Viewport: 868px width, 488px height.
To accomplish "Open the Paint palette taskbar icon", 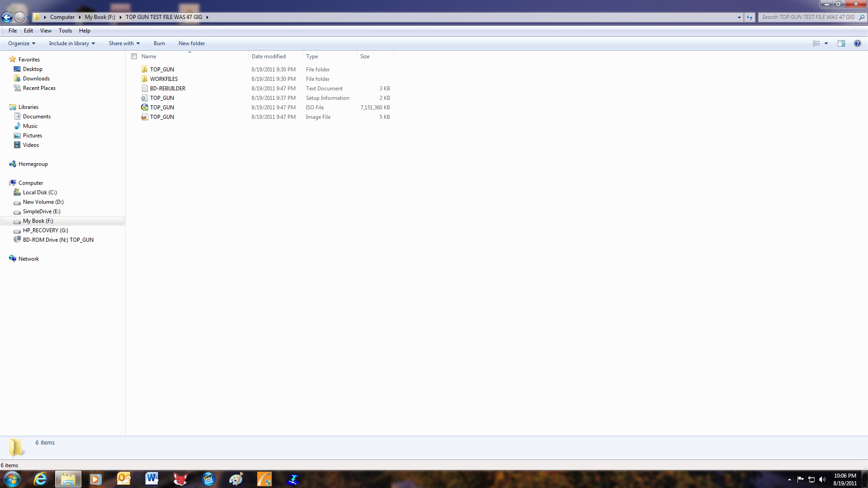I will (236, 479).
